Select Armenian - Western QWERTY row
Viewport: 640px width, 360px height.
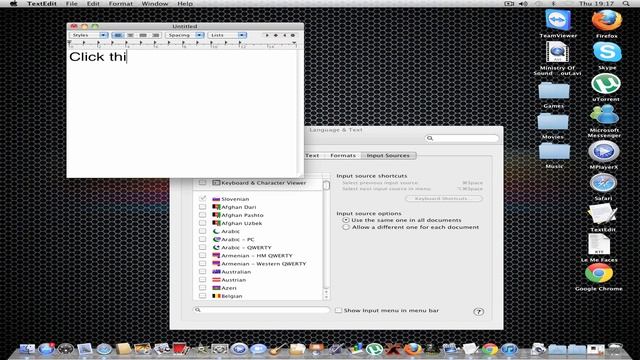(258, 264)
